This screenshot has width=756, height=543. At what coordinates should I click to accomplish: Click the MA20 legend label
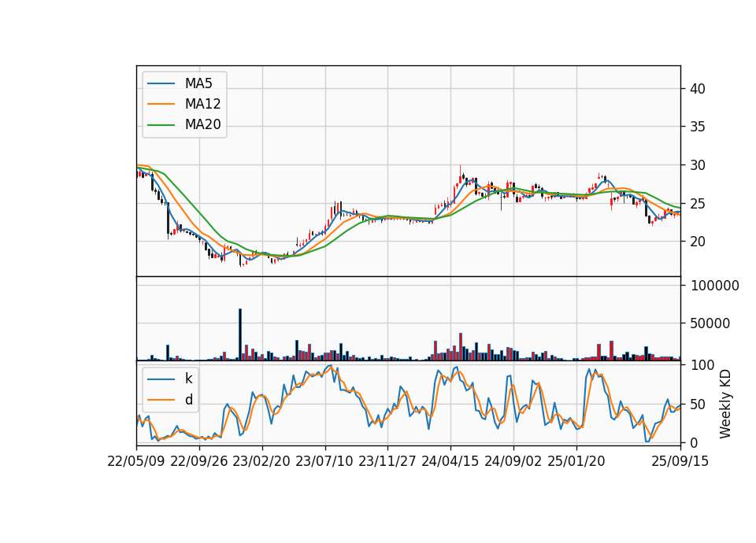pyautogui.click(x=202, y=125)
